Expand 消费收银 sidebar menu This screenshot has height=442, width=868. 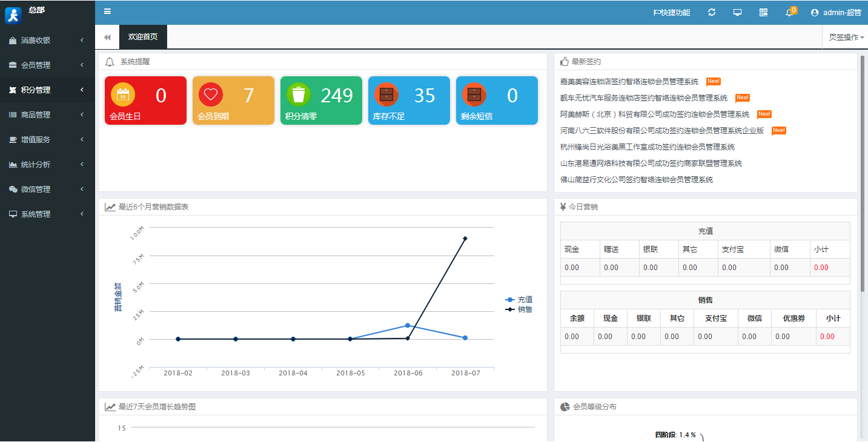pyautogui.click(x=47, y=41)
